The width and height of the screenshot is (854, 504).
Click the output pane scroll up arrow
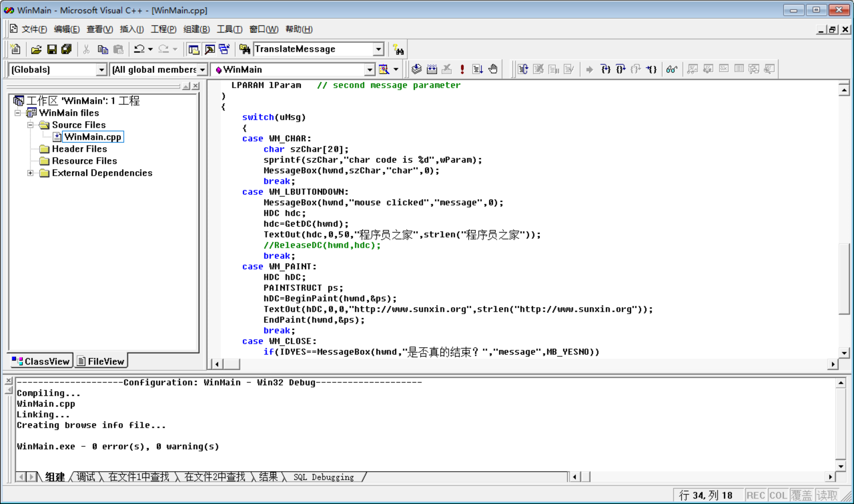click(x=840, y=383)
